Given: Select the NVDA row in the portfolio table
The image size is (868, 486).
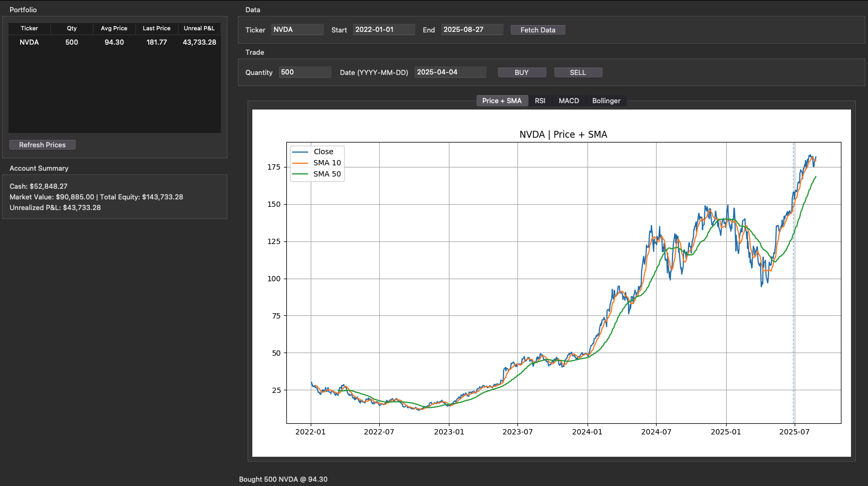Looking at the screenshot, I should click(114, 42).
